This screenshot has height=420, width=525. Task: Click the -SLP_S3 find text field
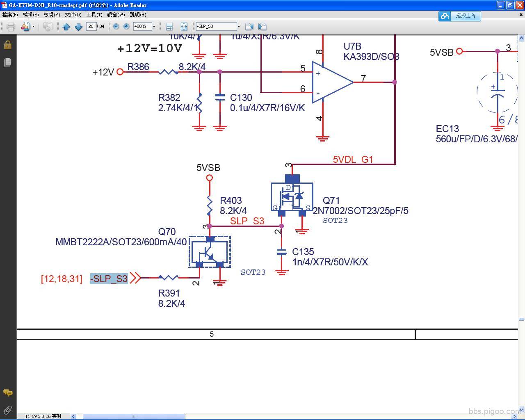click(216, 26)
